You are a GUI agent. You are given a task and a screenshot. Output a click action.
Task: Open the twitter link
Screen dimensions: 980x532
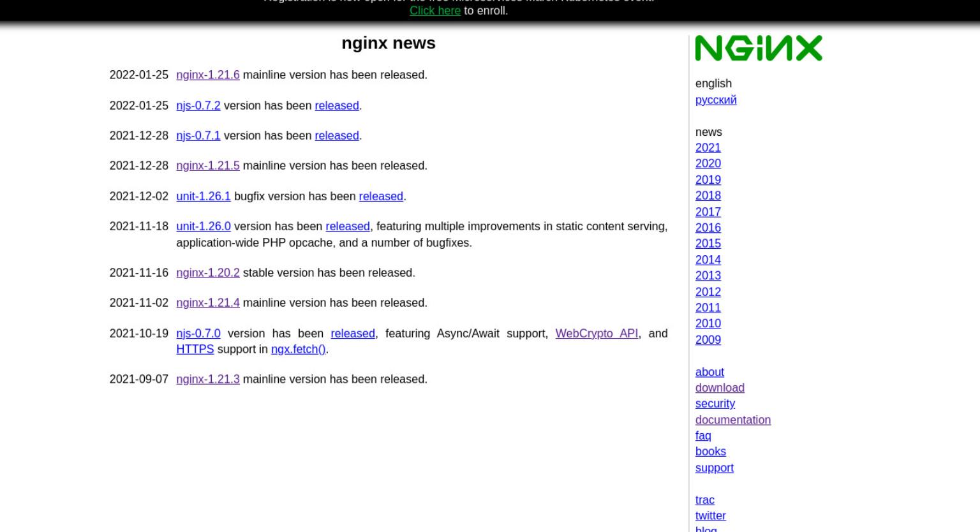click(711, 515)
